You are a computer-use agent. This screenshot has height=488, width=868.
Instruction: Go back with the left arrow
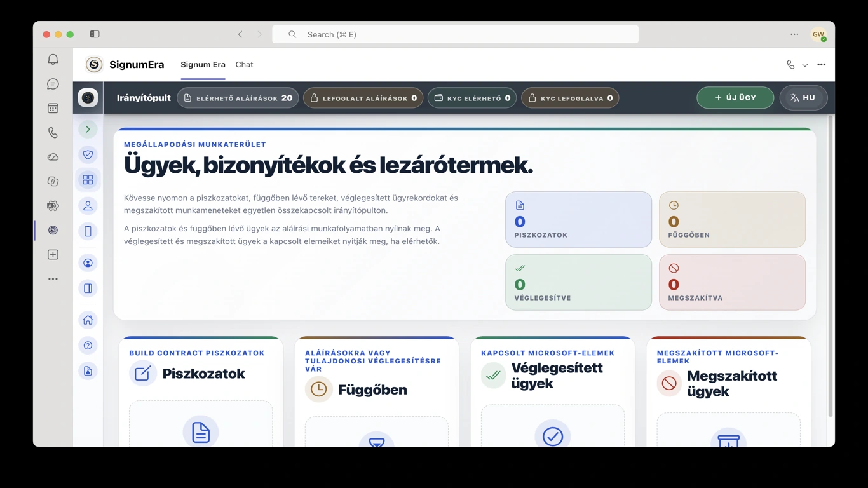pyautogui.click(x=240, y=34)
